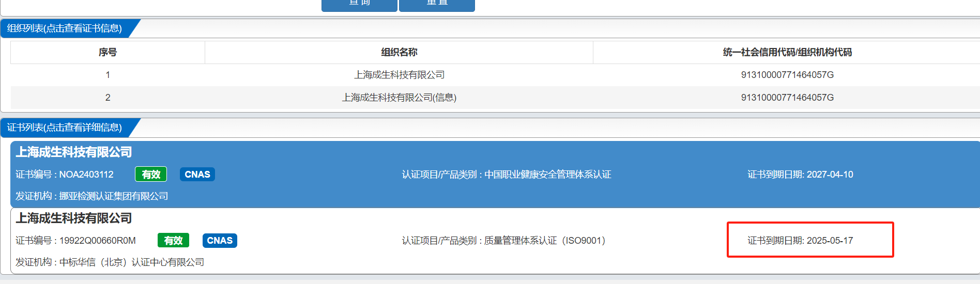This screenshot has width=980, height=284.
Task: Click the 有效 badge on certificate 19922Q00660R0M
Action: (173, 241)
